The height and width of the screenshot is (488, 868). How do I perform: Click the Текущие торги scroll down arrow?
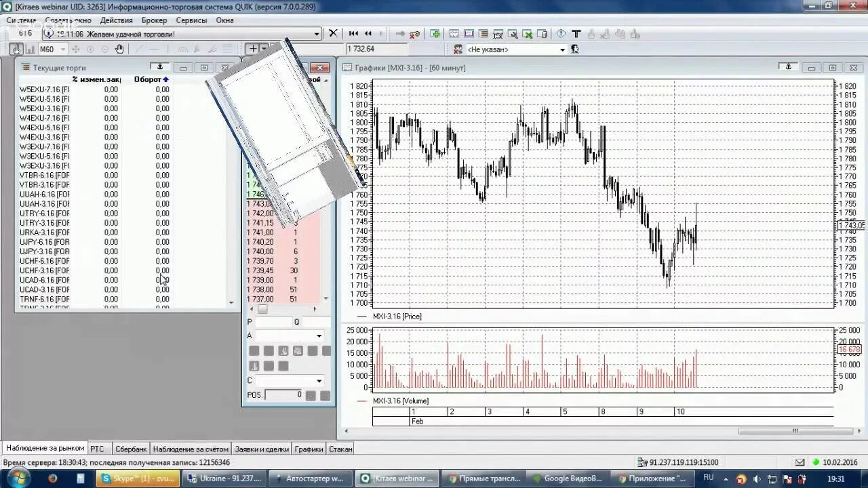(231, 302)
